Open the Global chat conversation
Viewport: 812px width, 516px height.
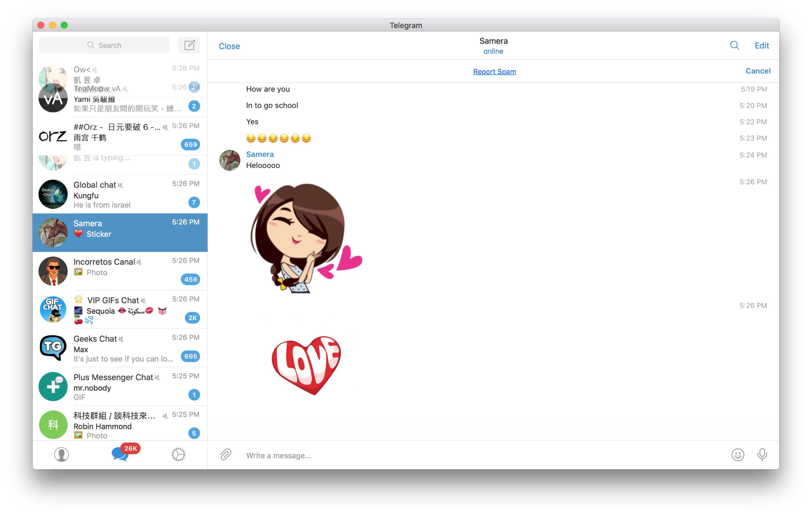(x=120, y=194)
